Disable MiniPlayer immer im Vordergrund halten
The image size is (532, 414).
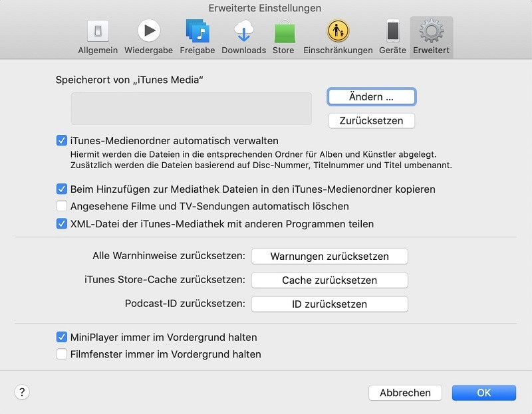click(61, 337)
